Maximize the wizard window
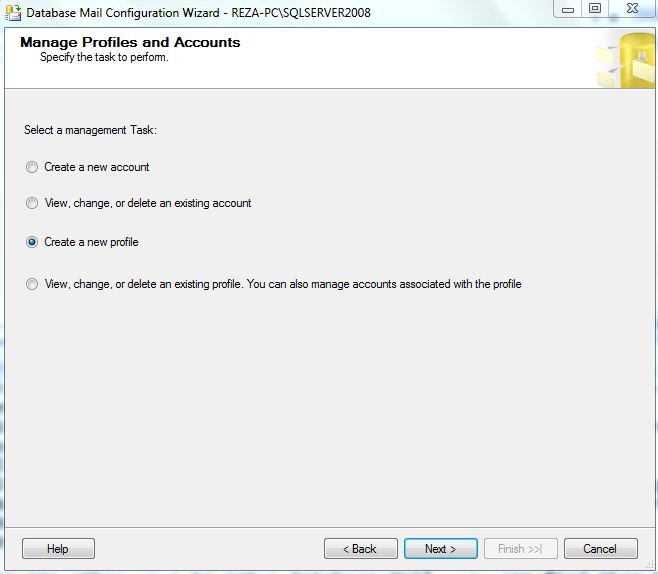 tap(594, 9)
